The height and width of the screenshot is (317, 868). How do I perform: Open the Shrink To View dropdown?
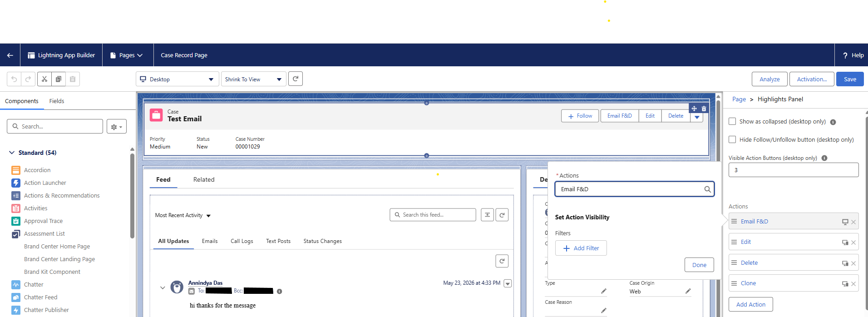click(254, 79)
